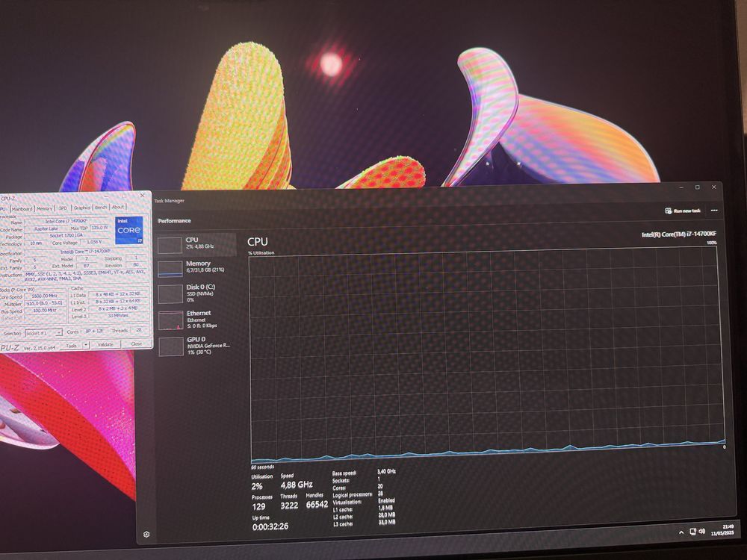
Task: Click the Tools button in CPU-Z
Action: [72, 345]
